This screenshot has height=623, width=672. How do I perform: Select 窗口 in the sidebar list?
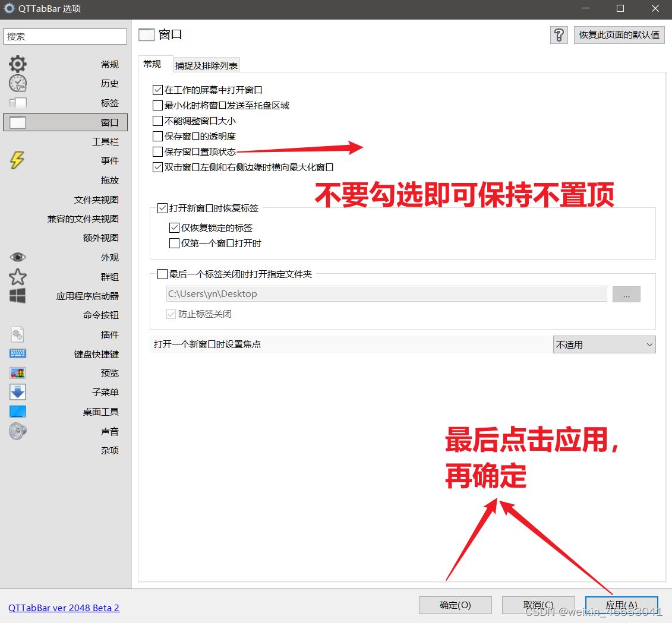point(65,122)
